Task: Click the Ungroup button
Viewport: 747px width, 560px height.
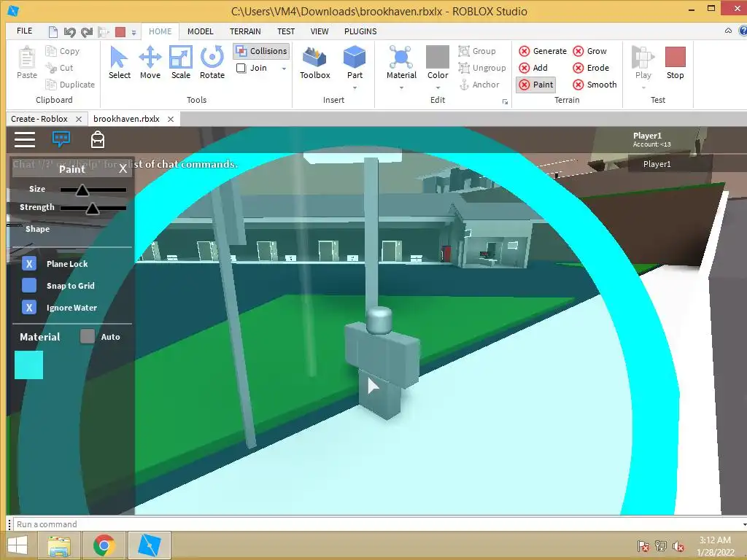Action: tap(482, 68)
